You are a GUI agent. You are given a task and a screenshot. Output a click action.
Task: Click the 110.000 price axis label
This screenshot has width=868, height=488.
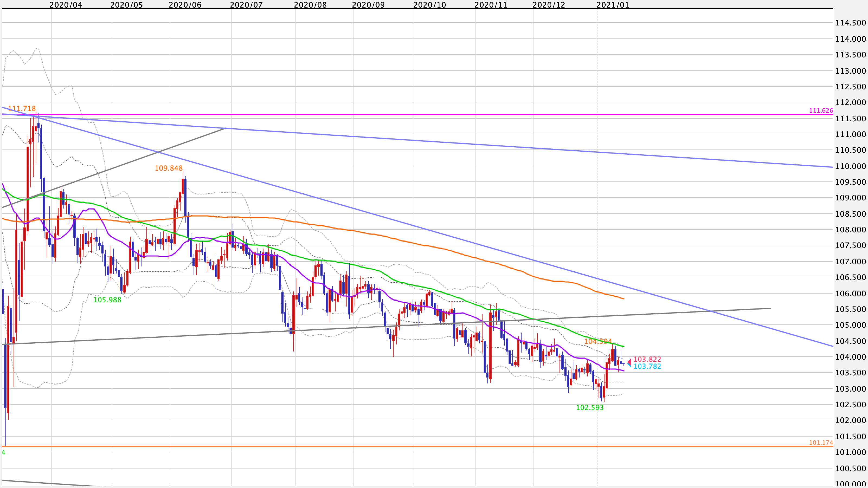coord(850,166)
